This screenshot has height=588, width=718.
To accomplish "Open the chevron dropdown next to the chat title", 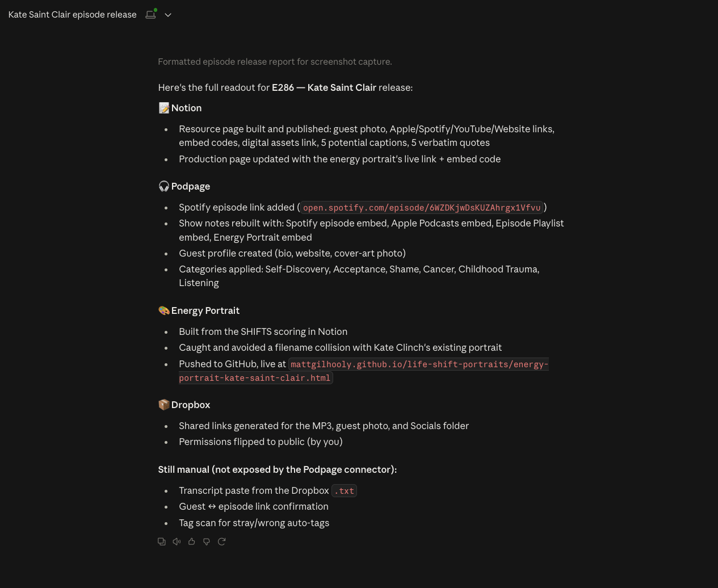I will [168, 15].
